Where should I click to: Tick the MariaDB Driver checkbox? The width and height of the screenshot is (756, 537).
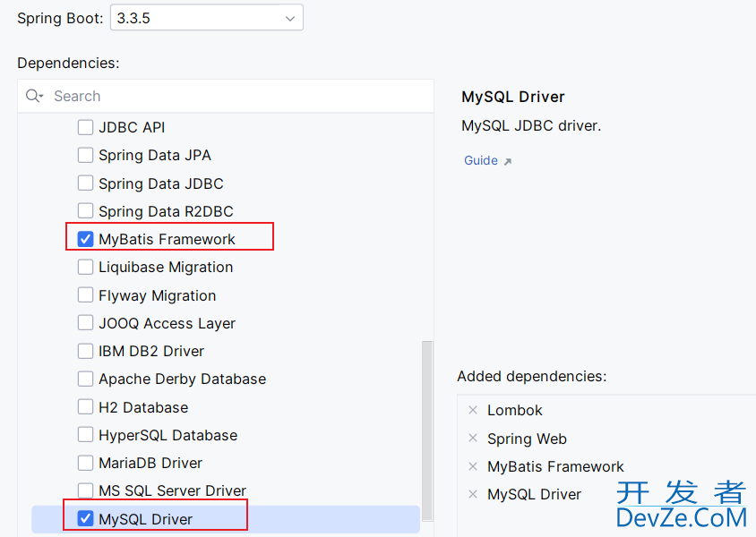pos(85,463)
